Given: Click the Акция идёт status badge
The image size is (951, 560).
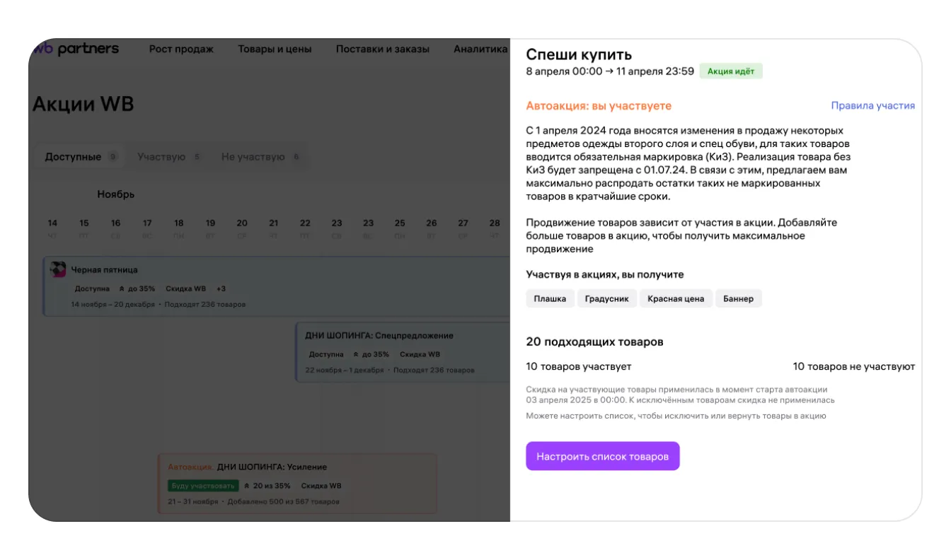Looking at the screenshot, I should 731,71.
